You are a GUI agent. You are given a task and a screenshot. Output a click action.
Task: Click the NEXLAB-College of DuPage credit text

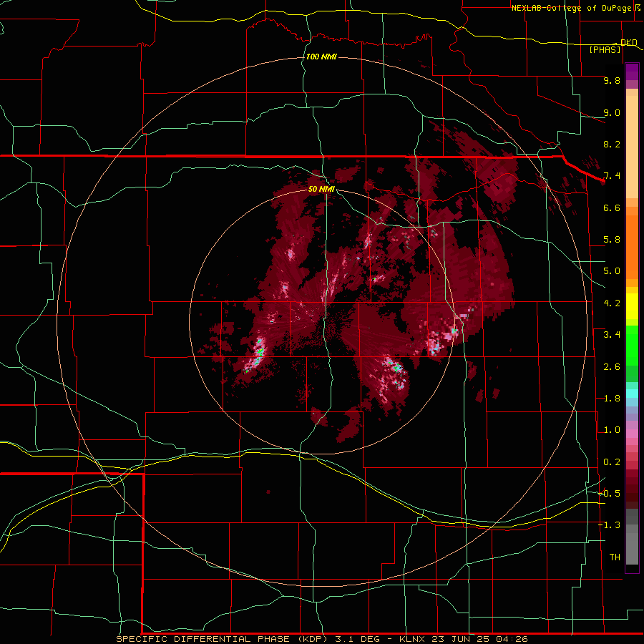[571, 8]
